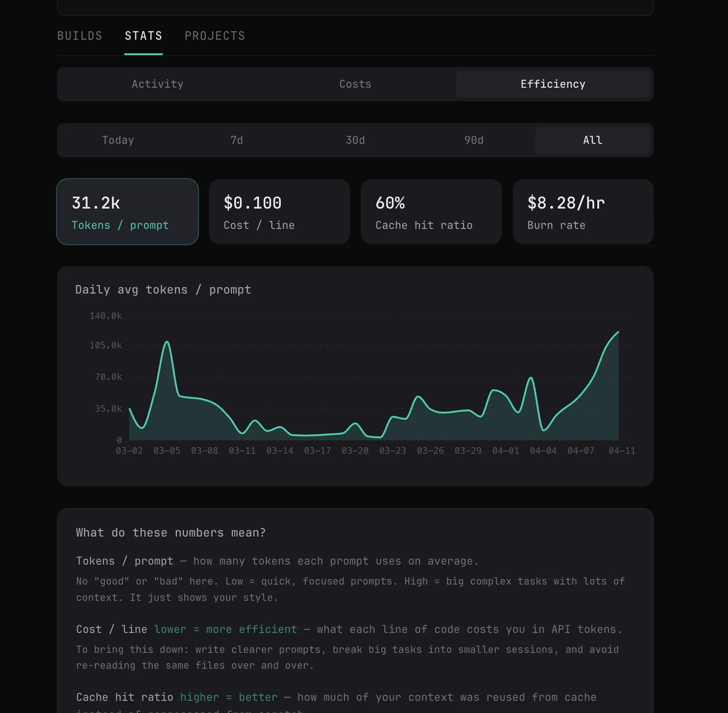Click the chart peak near 03-05
The height and width of the screenshot is (713, 728).
[x=167, y=341]
